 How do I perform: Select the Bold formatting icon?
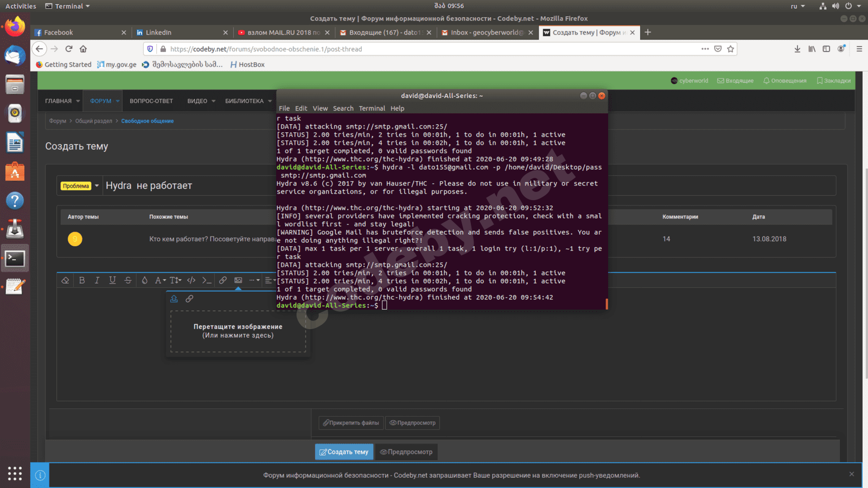coord(82,280)
